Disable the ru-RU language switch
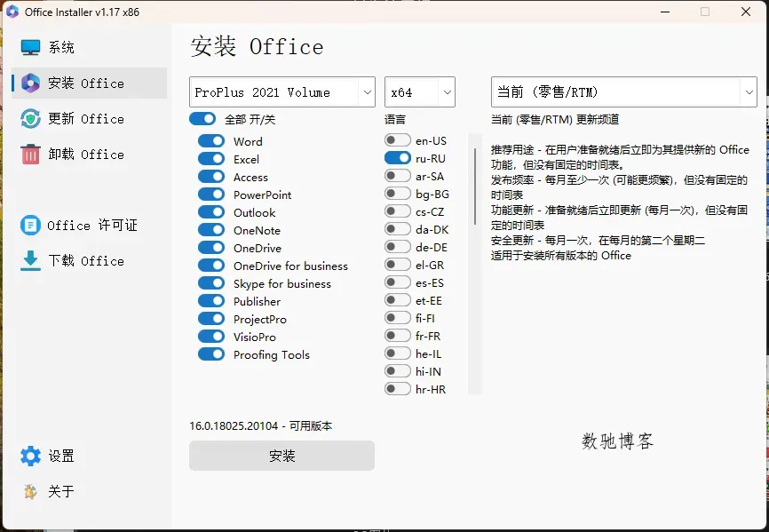Screen dimensions: 769x532 coord(398,158)
